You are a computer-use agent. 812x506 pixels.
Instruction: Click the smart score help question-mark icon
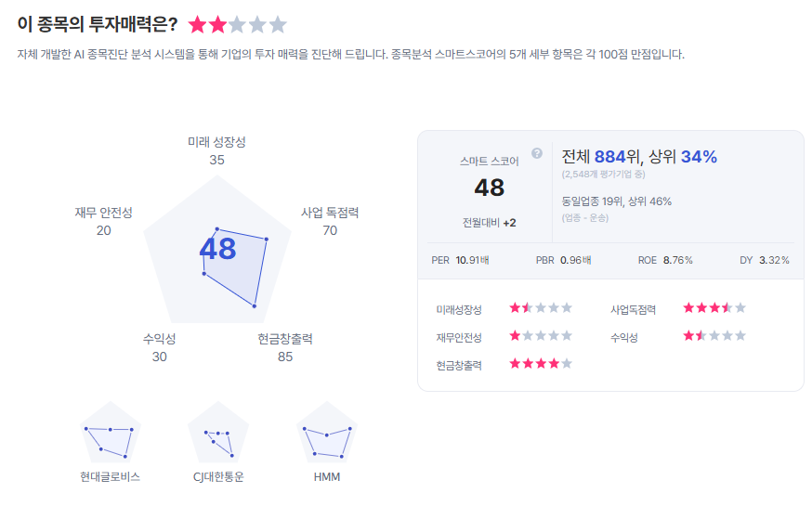536,153
